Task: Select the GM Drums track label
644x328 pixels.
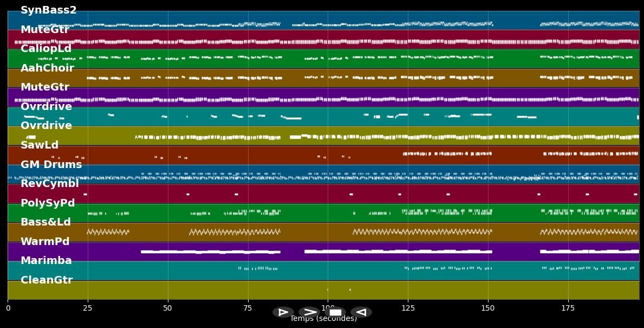Action: [51, 165]
